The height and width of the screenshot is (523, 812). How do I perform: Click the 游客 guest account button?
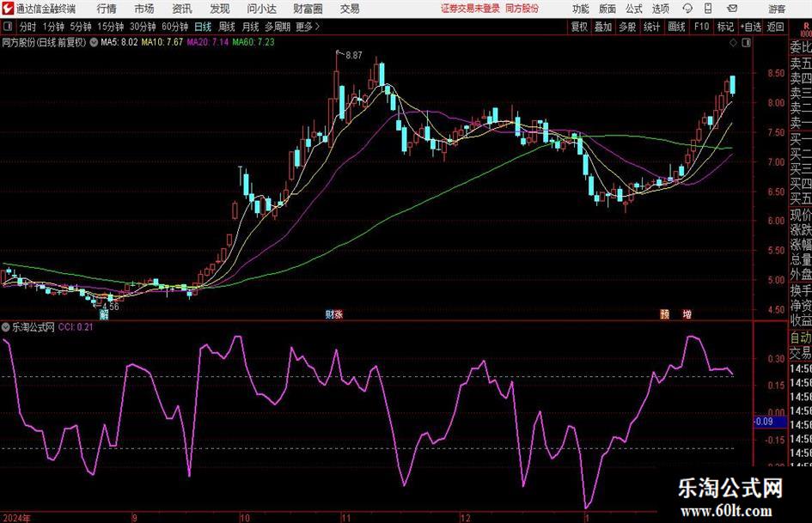pyautogui.click(x=777, y=9)
